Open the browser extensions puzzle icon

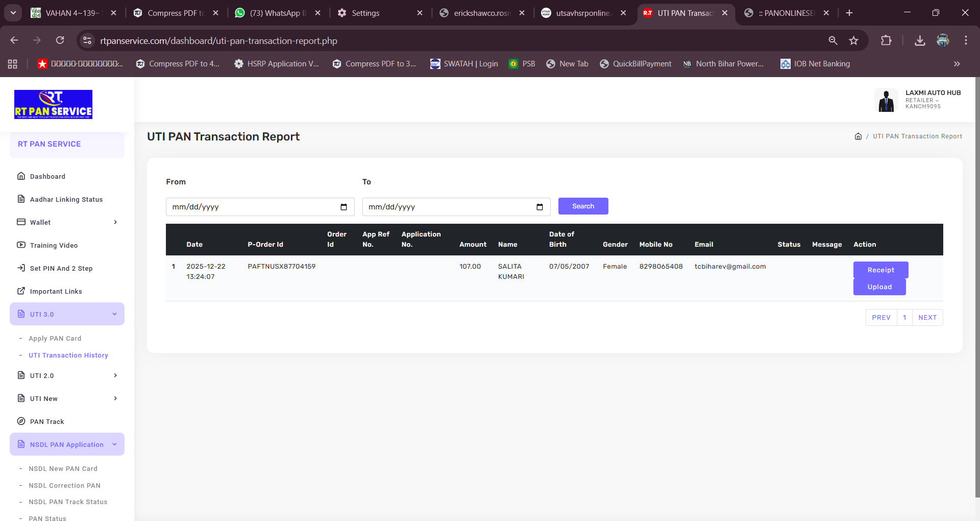[886, 41]
